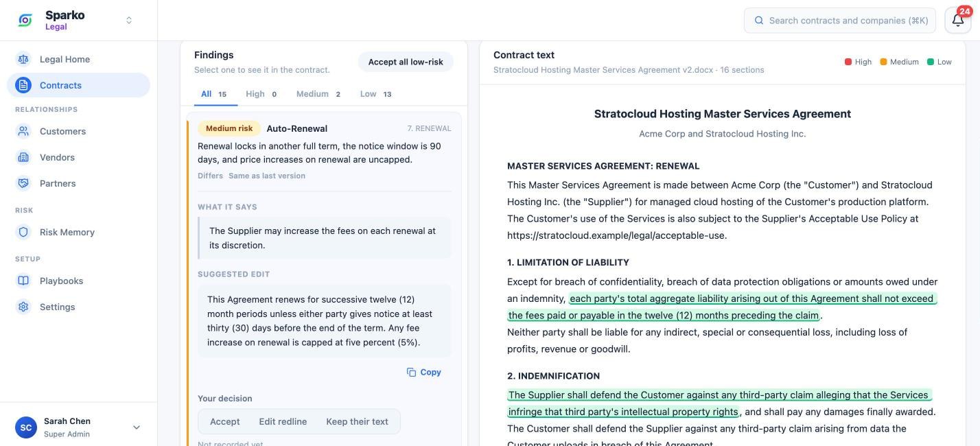Screen dimensions: 980x446
Task: Click the Contract text panel title
Action: 524,55
